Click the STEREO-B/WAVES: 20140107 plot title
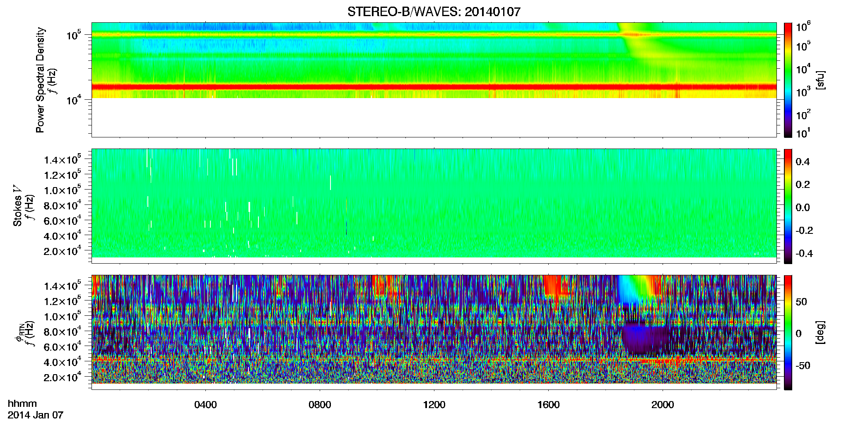Viewport: 868px width, 447px height. (434, 12)
